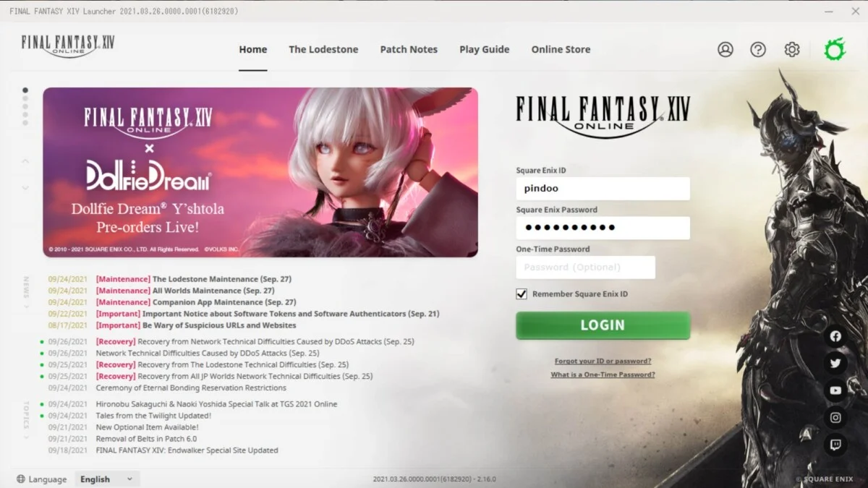Open the Instagram social icon
868x488 pixels.
(x=835, y=418)
